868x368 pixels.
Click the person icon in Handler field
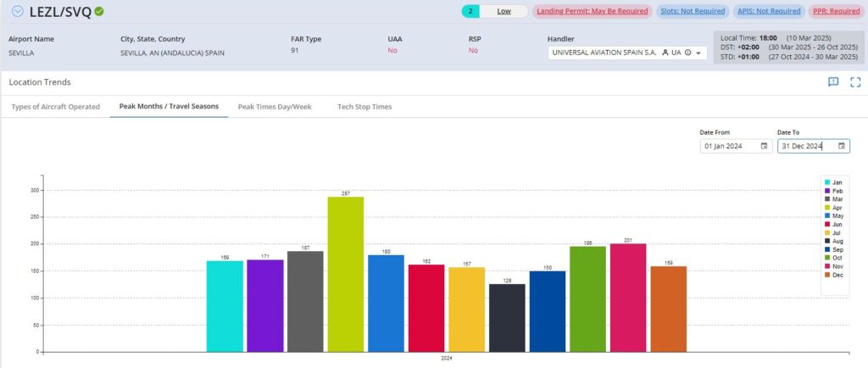click(665, 53)
